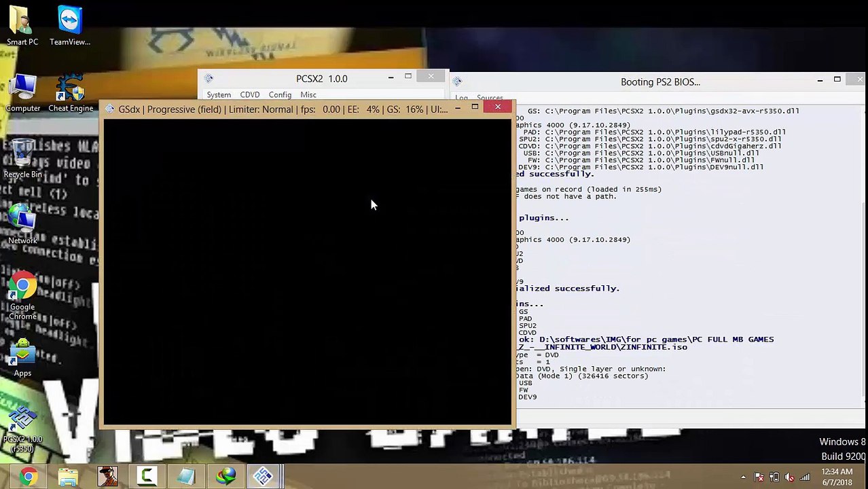The image size is (868, 489).
Task: Click log line with spu2-x-r5350.dll
Action: [651, 139]
